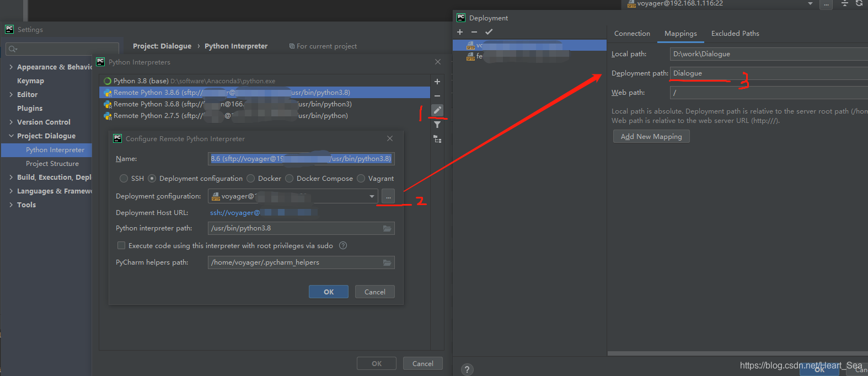Screen dimensions: 868x376
Task: Open Plugins settings
Action: (30, 108)
